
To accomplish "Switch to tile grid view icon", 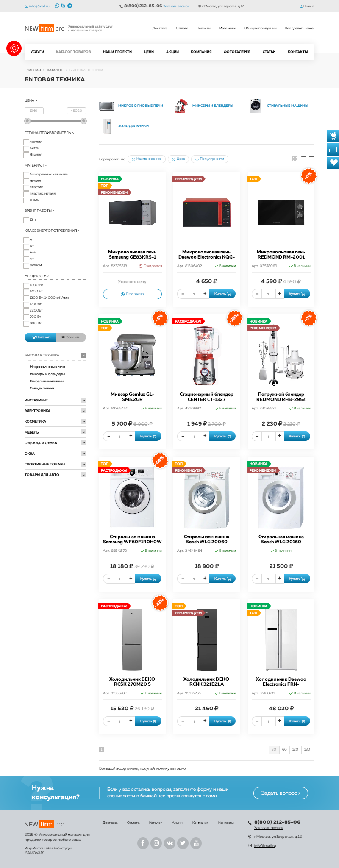I will pyautogui.click(x=295, y=159).
